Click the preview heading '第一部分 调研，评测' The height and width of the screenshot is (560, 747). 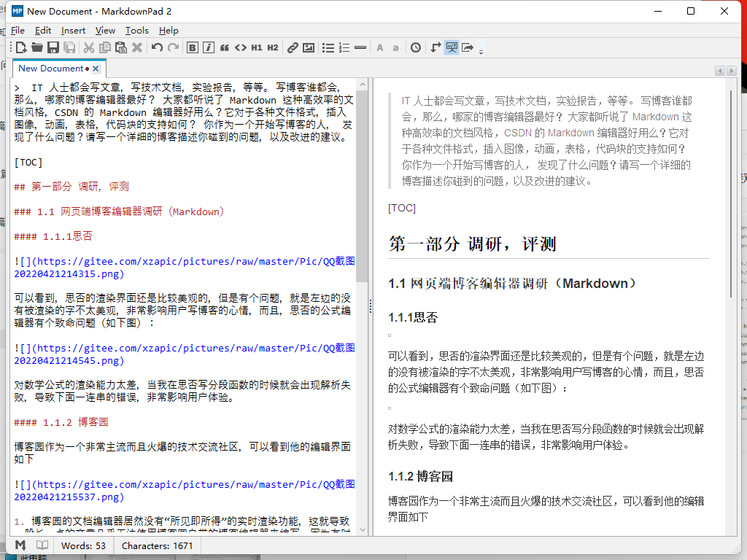point(472,244)
